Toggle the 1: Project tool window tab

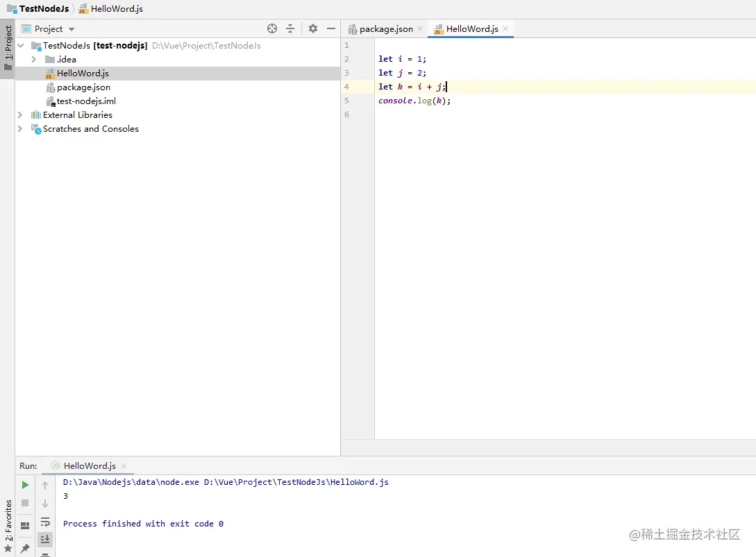(x=8, y=48)
